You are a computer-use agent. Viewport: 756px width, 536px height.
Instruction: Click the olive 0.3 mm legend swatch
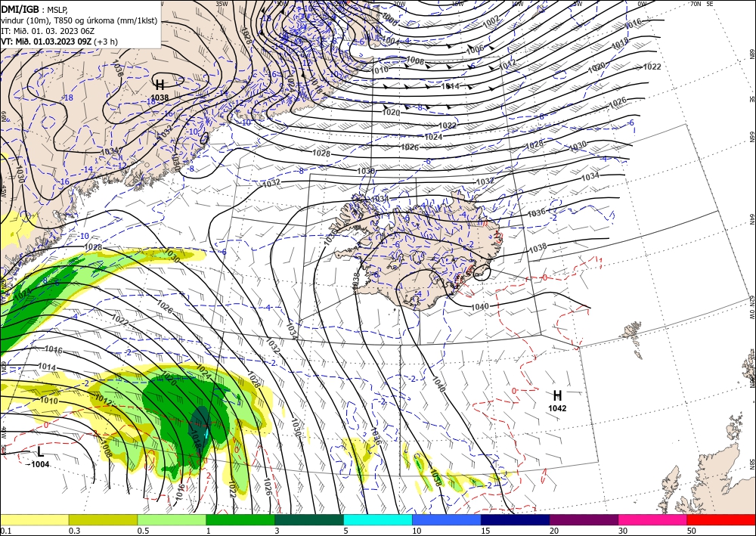pos(103,519)
